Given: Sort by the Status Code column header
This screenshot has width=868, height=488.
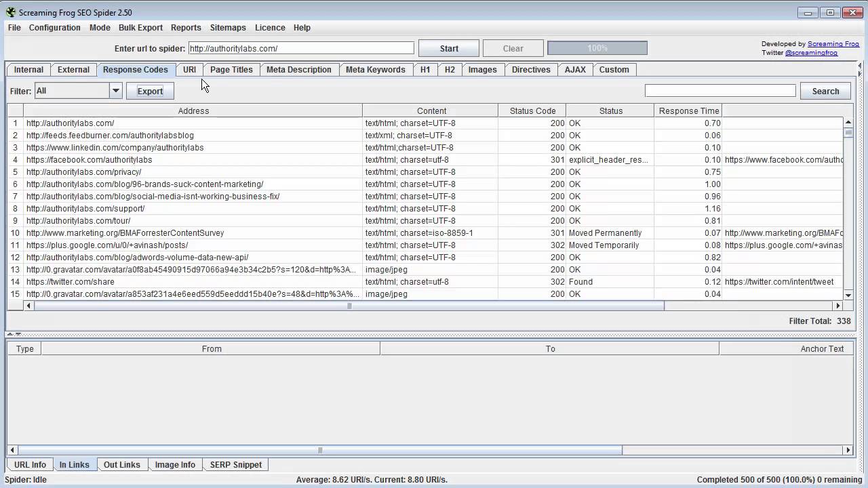Looking at the screenshot, I should [x=532, y=110].
